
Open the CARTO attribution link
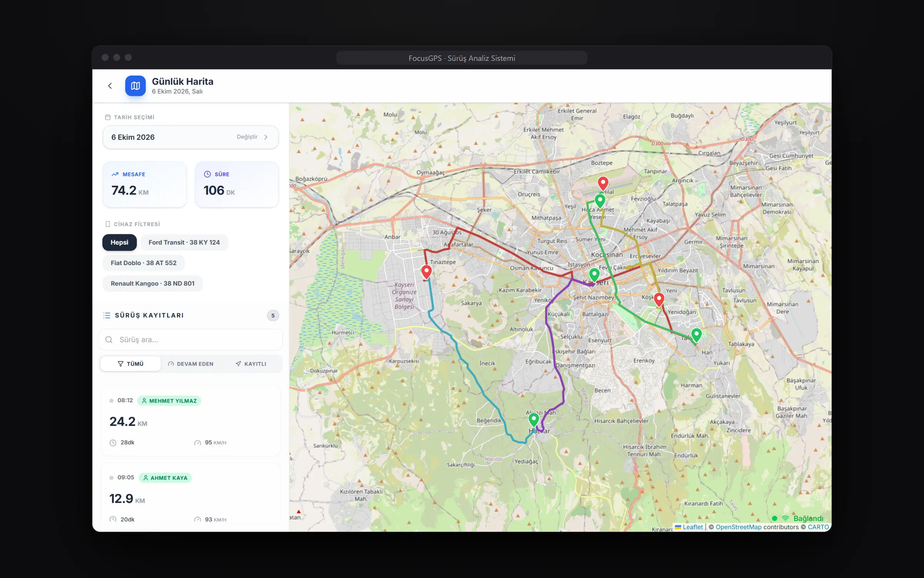coord(818,527)
